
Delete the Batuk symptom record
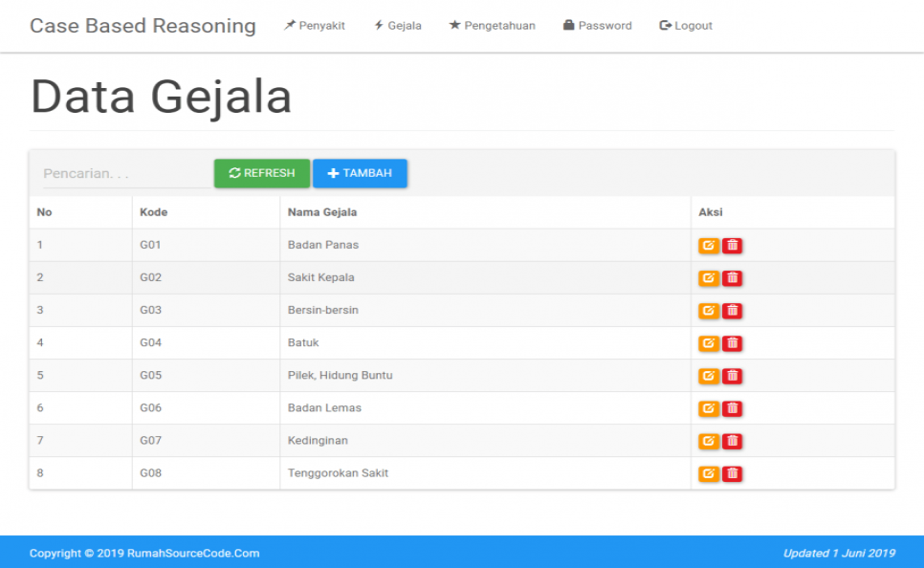pos(731,342)
